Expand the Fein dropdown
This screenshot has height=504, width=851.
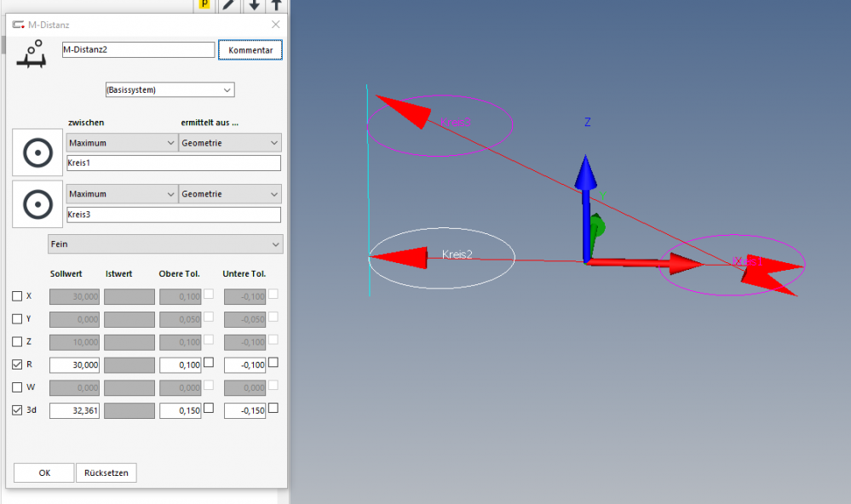coord(165,244)
